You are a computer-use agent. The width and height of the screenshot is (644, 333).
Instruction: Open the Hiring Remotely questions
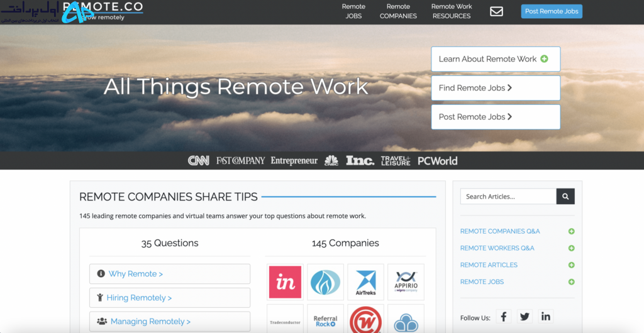[x=170, y=298]
